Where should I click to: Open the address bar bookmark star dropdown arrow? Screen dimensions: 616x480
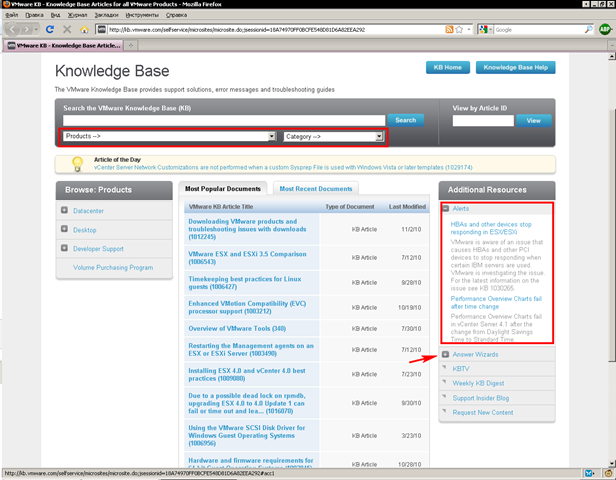coord(469,29)
